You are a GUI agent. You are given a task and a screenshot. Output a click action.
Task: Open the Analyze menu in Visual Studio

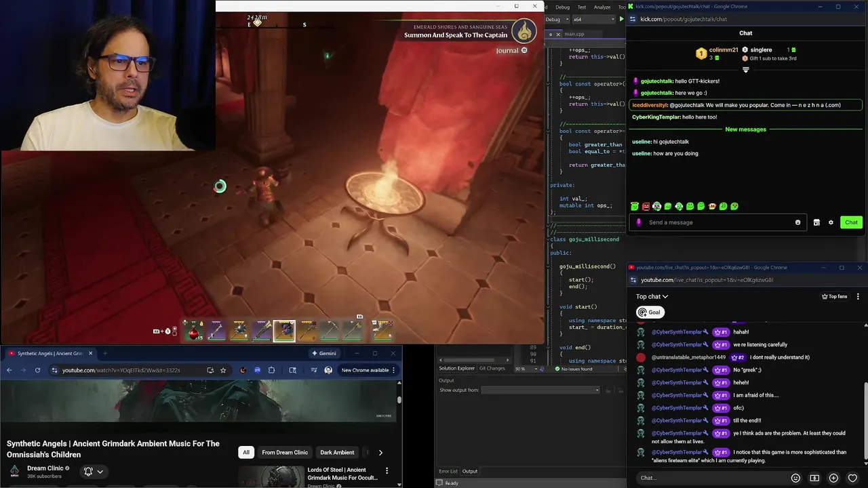602,7
